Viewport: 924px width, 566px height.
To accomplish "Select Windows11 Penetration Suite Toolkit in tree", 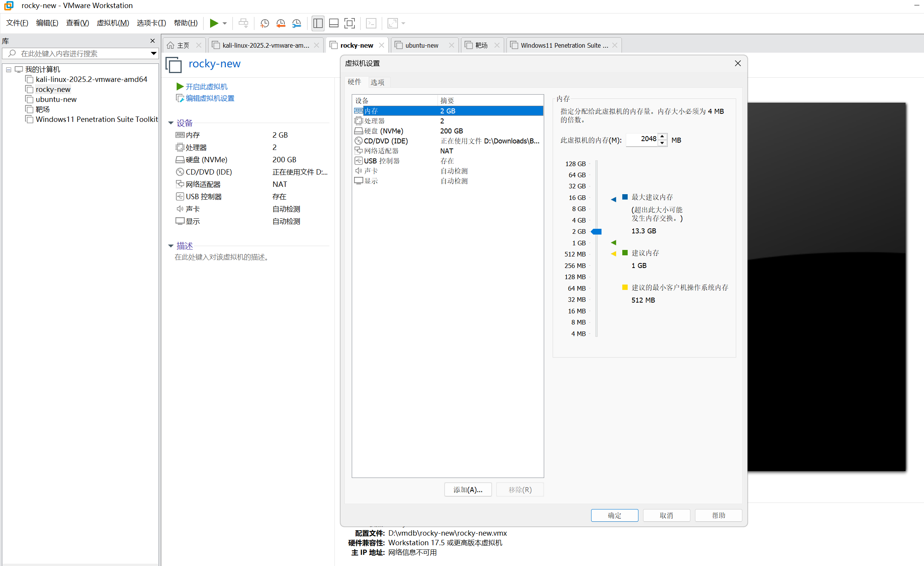I will [x=97, y=119].
